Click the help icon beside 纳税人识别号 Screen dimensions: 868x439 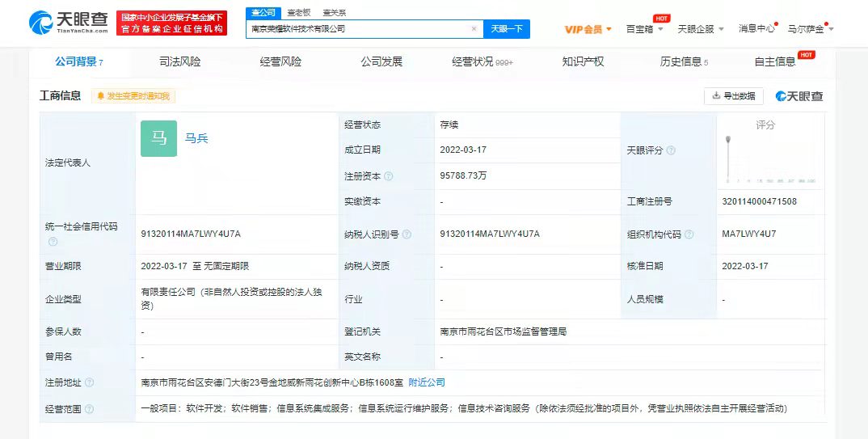pyautogui.click(x=407, y=234)
